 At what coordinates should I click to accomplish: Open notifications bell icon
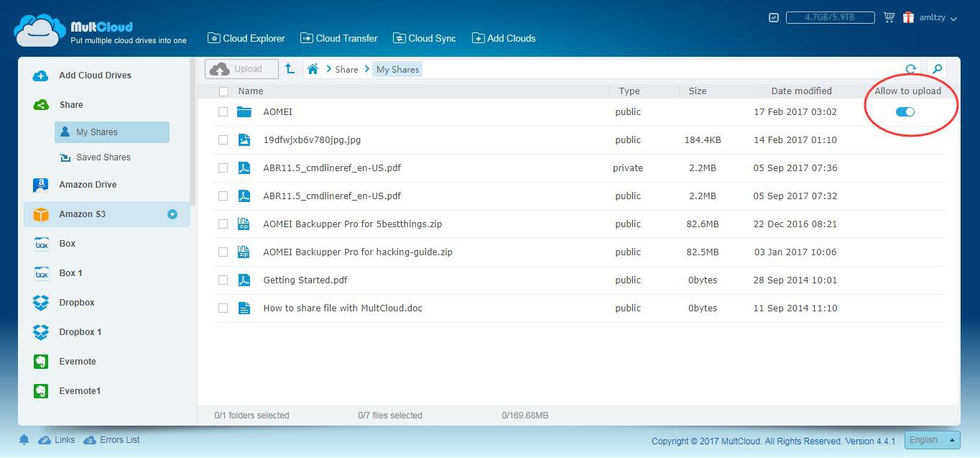tap(24, 439)
